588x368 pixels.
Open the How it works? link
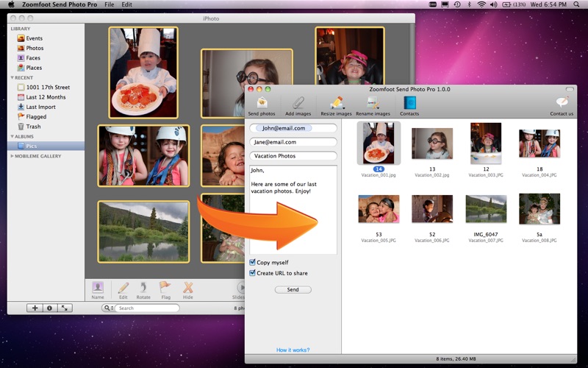coord(293,350)
